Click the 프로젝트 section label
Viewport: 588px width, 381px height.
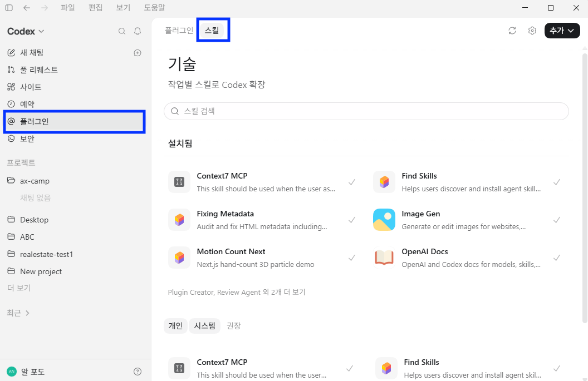[x=21, y=162]
